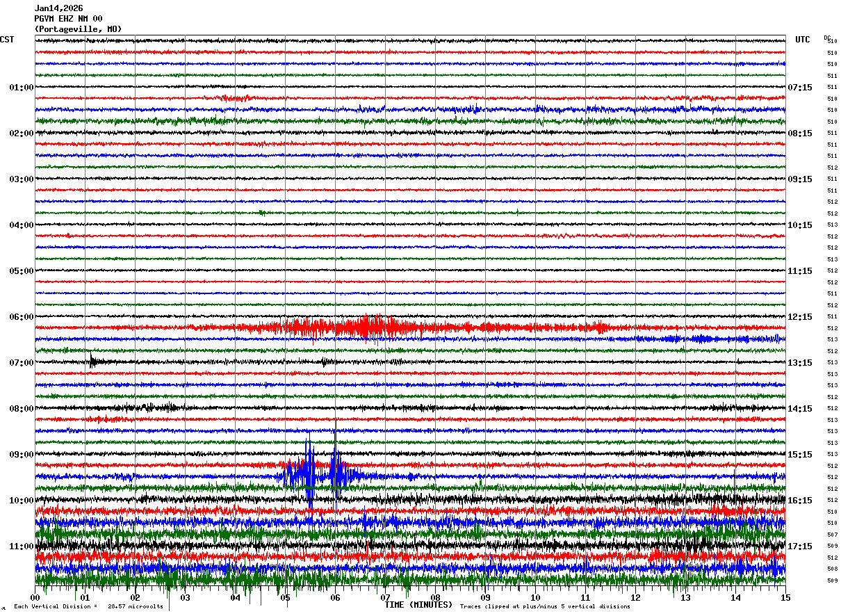Click the 10:15 UTC row label
The image size is (841, 616).
(800, 225)
